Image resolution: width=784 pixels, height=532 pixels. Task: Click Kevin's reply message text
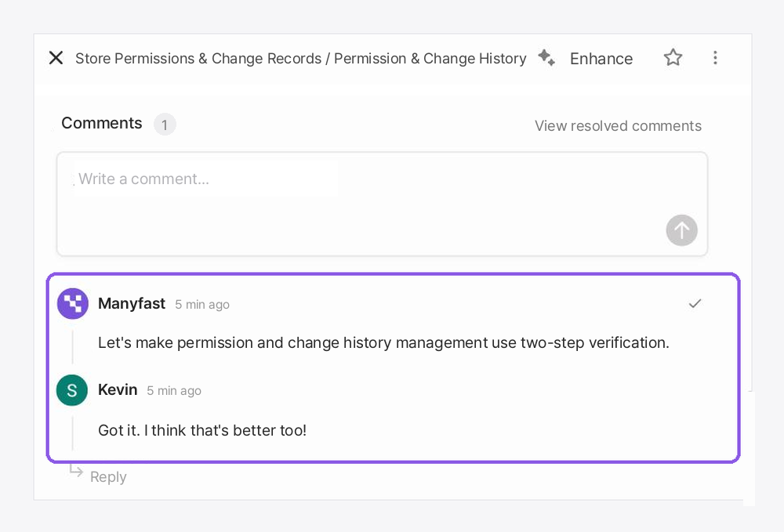(202, 430)
